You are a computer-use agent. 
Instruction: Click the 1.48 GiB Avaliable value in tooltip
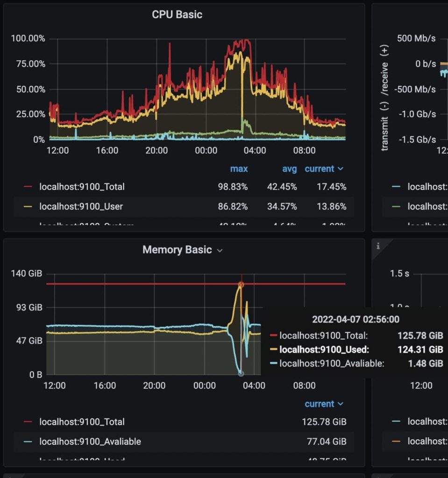point(426,363)
